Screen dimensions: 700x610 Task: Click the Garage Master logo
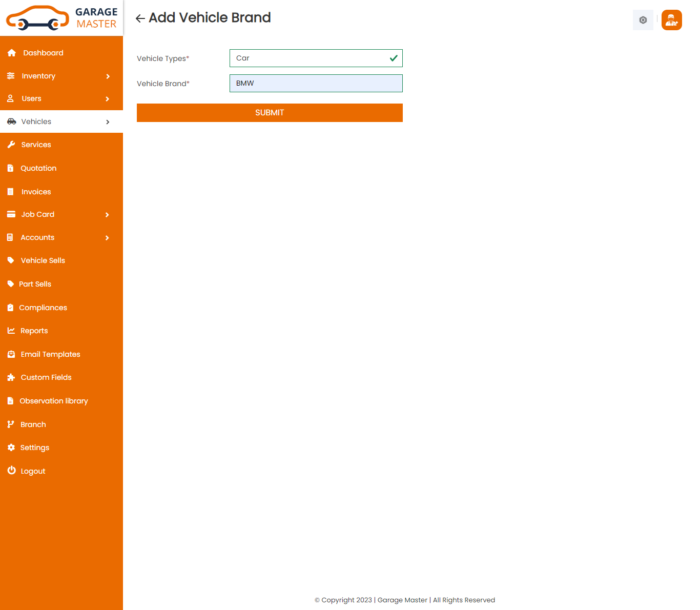coord(61,18)
